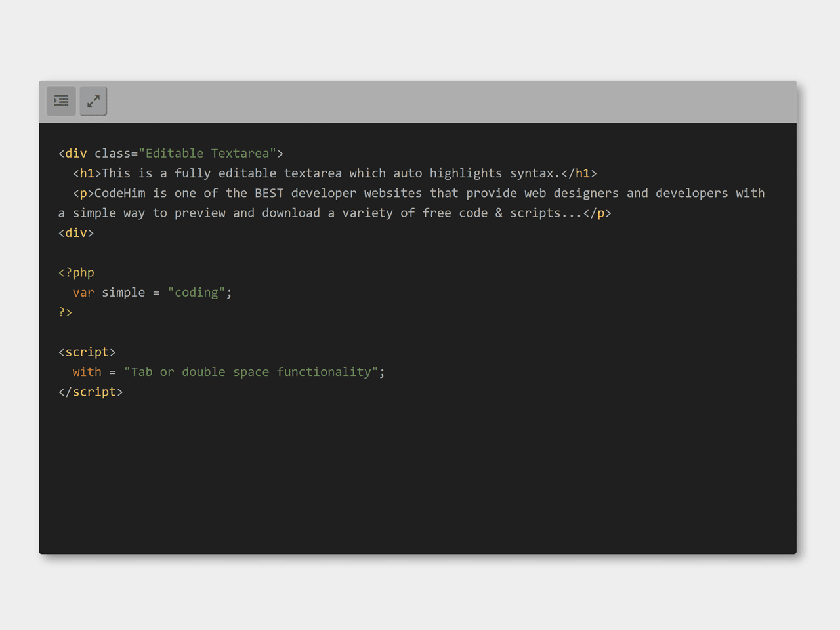Click the "<?php" opening tag

click(x=76, y=272)
